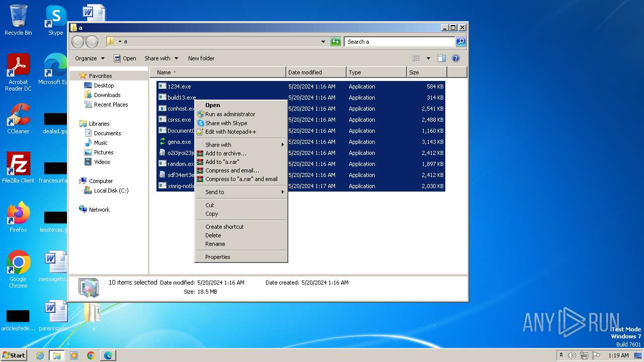Choose Add to archive...
This screenshot has height=362, width=644.
click(x=241, y=153)
